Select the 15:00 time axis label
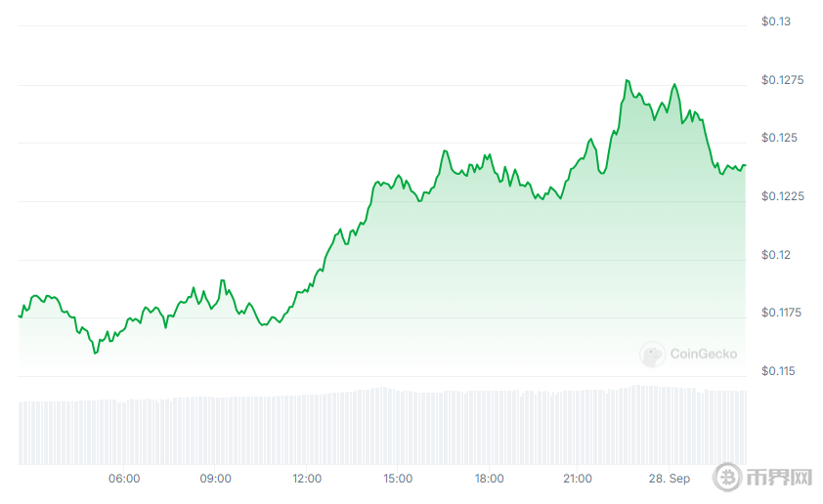823x504 pixels. click(x=398, y=479)
